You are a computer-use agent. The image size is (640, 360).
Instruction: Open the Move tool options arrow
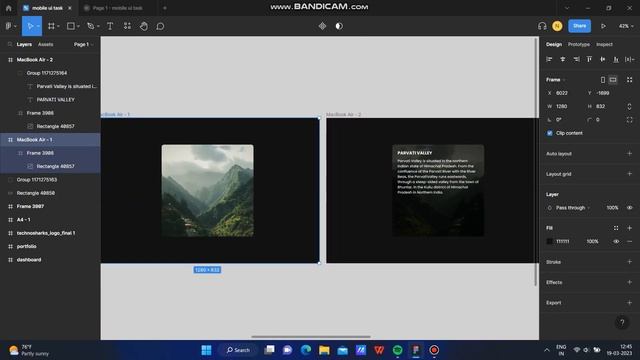click(x=38, y=26)
